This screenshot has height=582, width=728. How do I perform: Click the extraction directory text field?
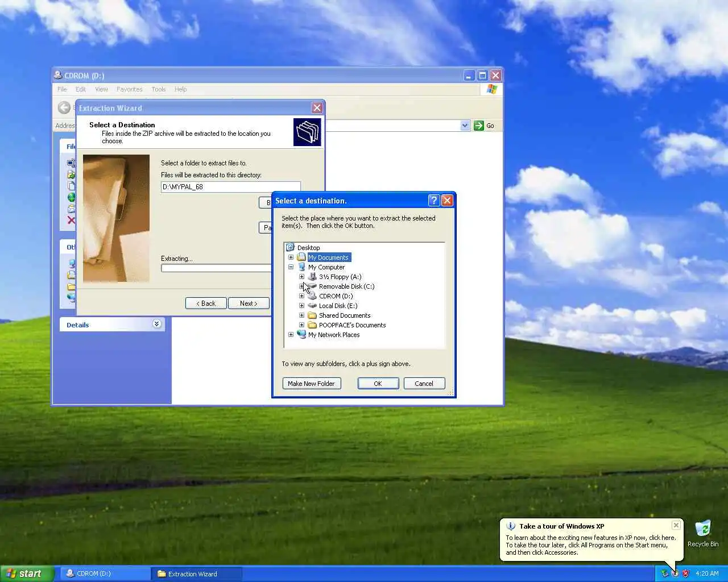click(230, 186)
